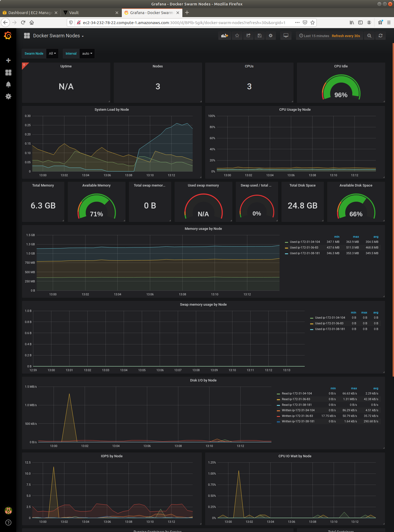394x532 pixels.
Task: Click the Uptime panel error indicator
Action: (24, 65)
